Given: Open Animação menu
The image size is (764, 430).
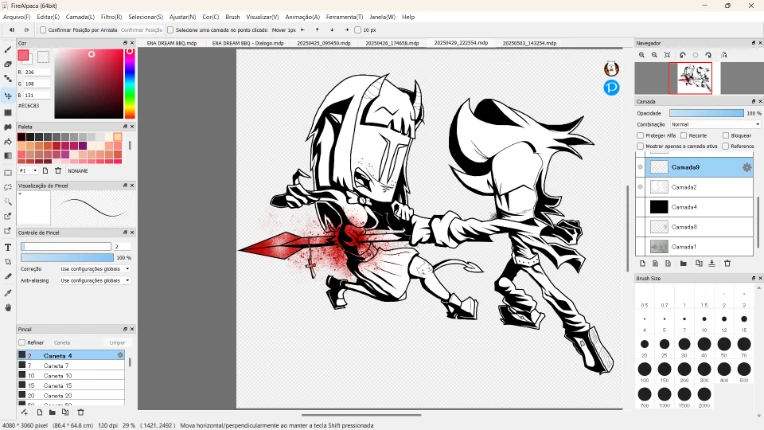Looking at the screenshot, I should (302, 17).
